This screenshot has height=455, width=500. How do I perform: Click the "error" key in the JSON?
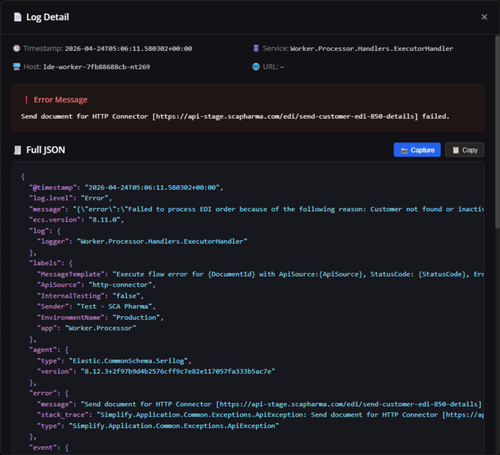pos(43,393)
